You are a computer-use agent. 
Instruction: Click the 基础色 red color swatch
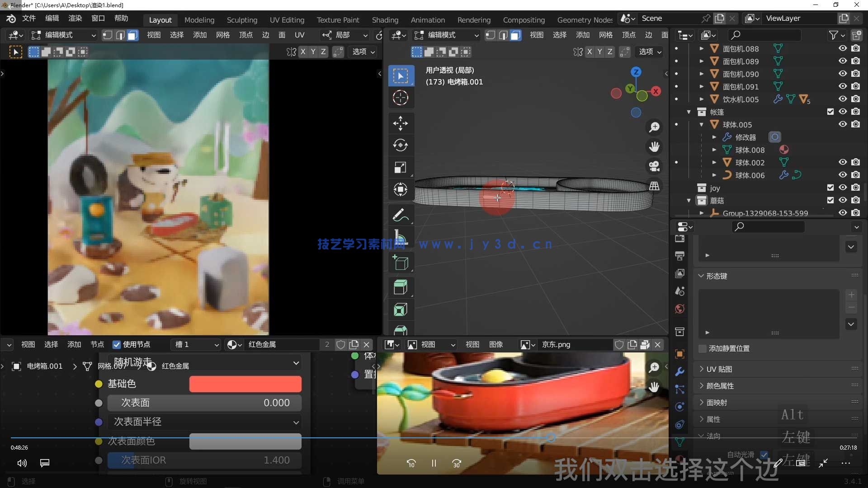(x=245, y=384)
